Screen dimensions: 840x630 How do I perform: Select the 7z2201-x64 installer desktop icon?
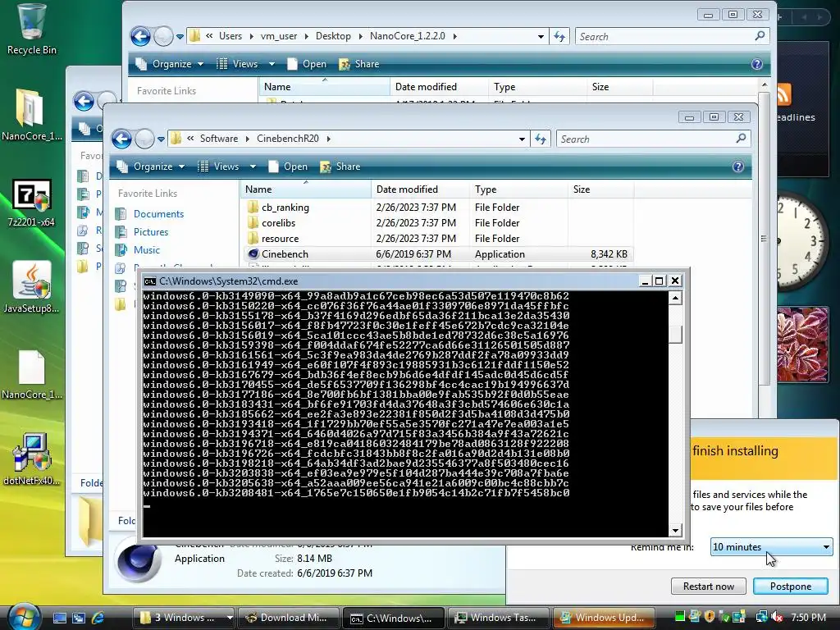pyautogui.click(x=31, y=203)
